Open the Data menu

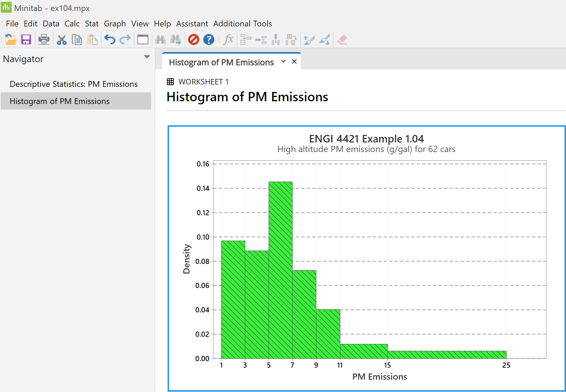51,24
